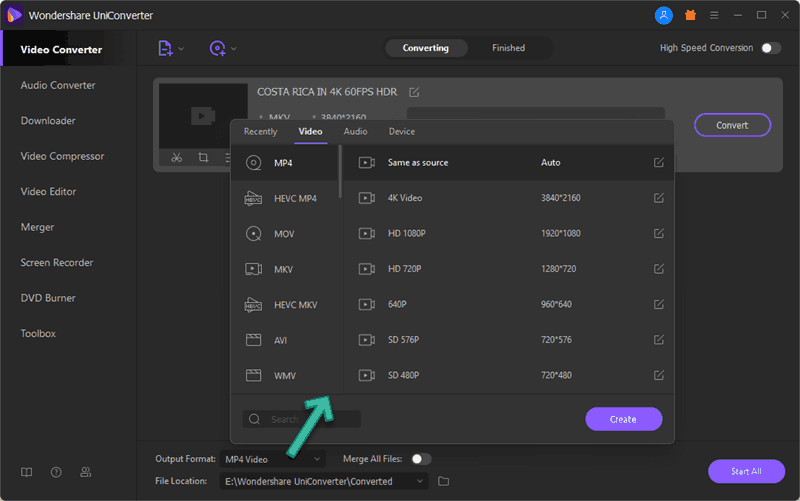Edit the SD 576P preset

pos(659,340)
